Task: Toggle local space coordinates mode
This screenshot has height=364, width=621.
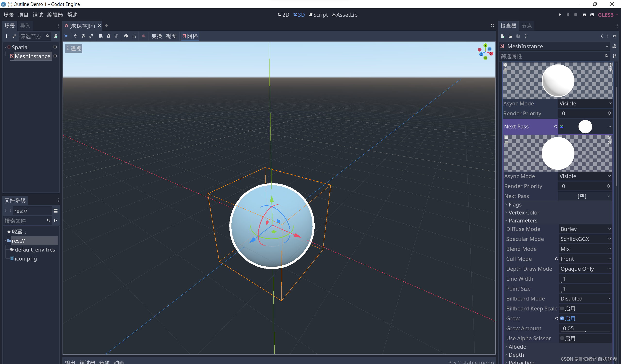Action: (x=126, y=36)
